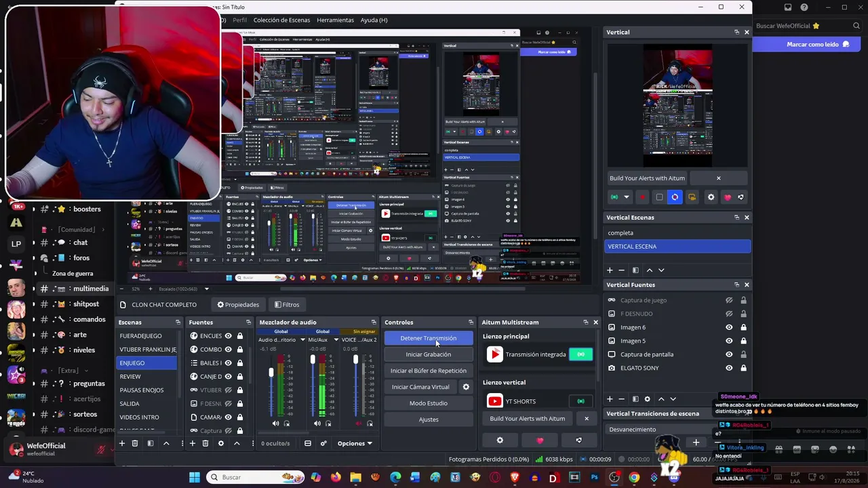Image resolution: width=868 pixels, height=488 pixels.
Task: Click the Aitum Multistream heart icon
Action: (540, 440)
